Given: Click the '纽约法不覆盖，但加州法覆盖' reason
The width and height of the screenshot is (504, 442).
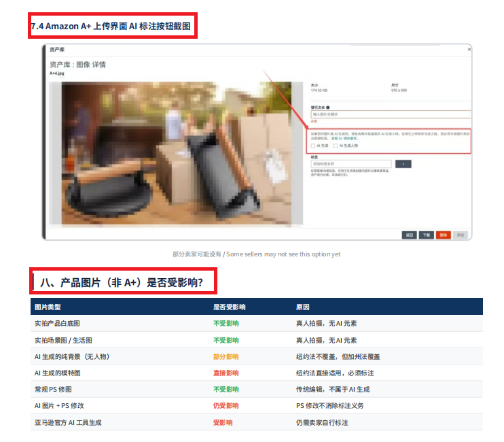Looking at the screenshot, I should point(338,356).
